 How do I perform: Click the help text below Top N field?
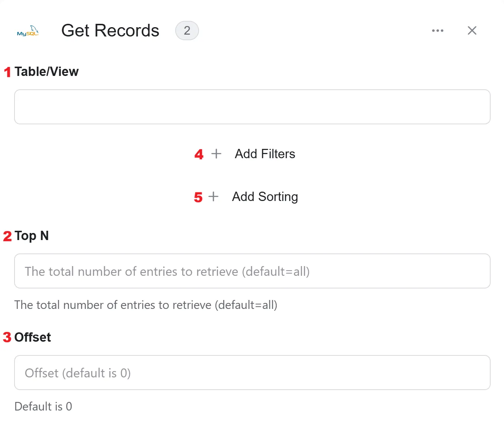(x=146, y=305)
